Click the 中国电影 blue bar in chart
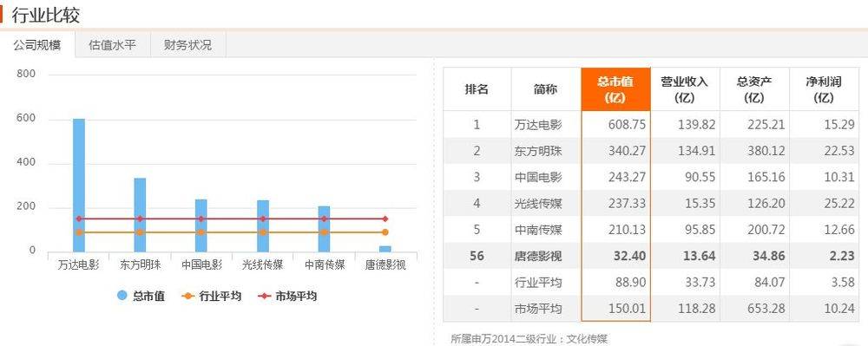 pos(201,225)
